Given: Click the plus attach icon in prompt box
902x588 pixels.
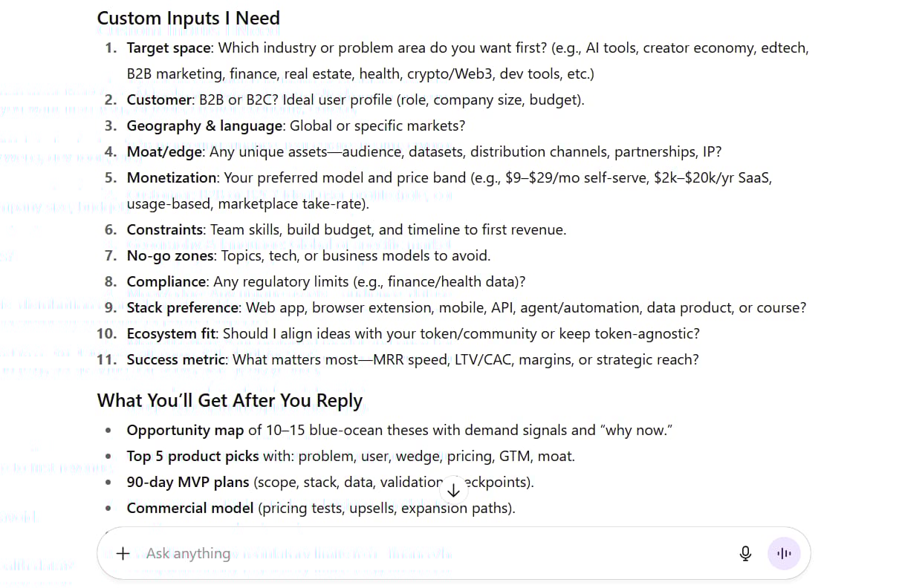Looking at the screenshot, I should point(123,553).
